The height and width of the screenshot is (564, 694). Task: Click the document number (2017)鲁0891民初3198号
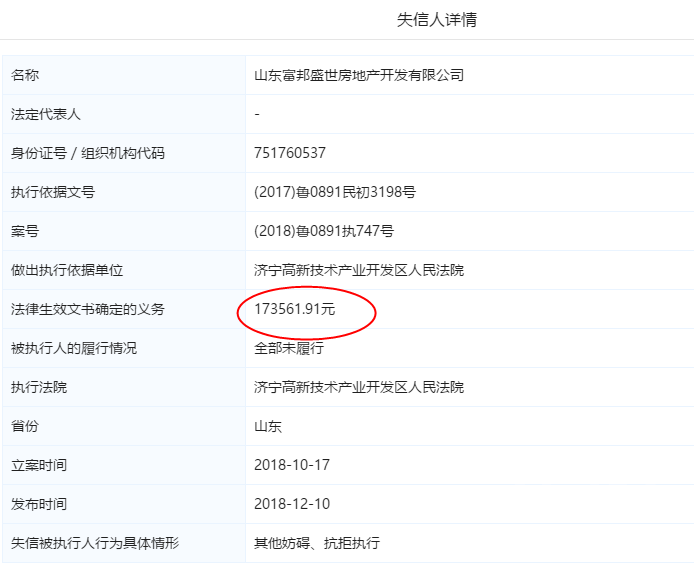click(335, 192)
